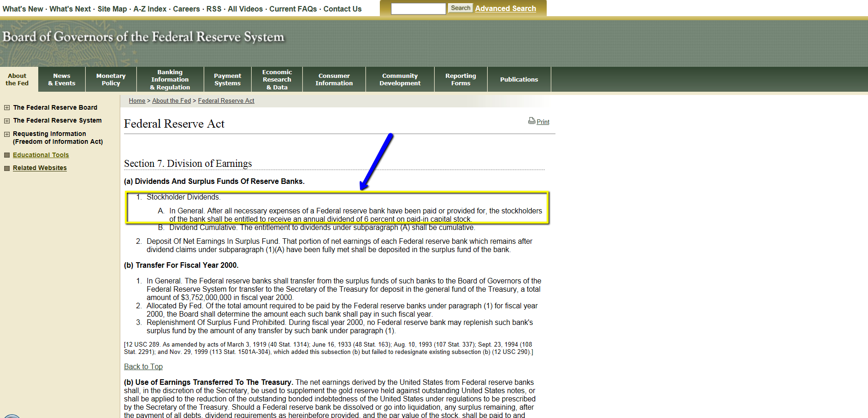This screenshot has width=868, height=418.
Task: Click Requesting Information (Freedom of Information Act)
Action: point(58,138)
